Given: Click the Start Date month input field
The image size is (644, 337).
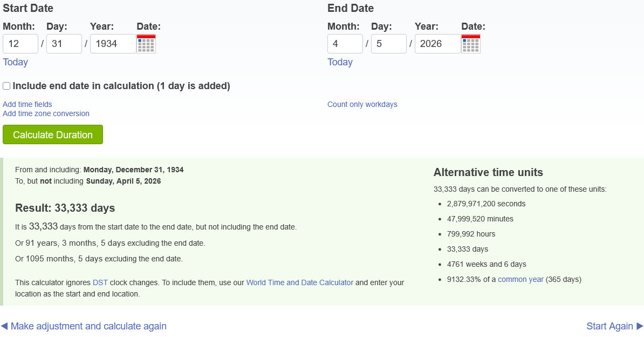Looking at the screenshot, I should coord(20,44).
